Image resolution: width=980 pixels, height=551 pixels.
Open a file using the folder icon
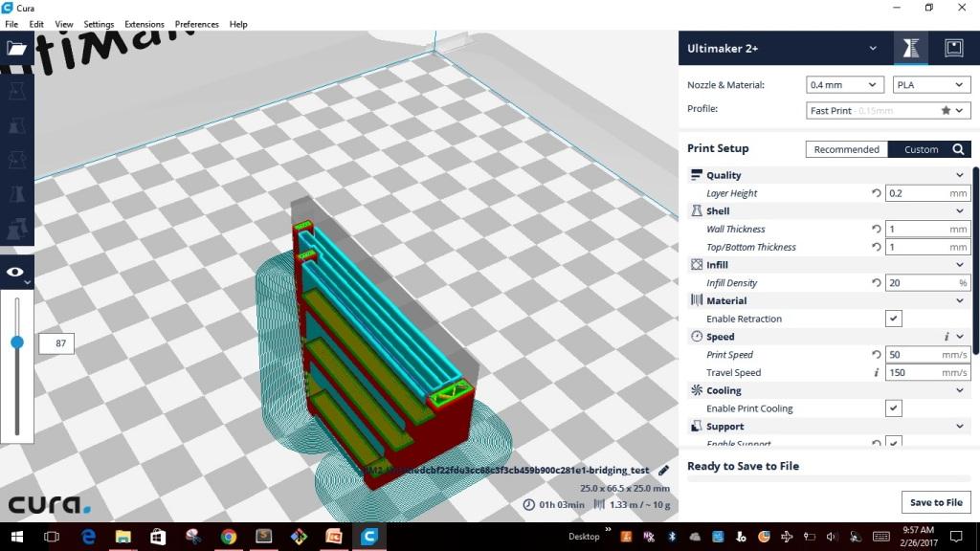(17, 48)
